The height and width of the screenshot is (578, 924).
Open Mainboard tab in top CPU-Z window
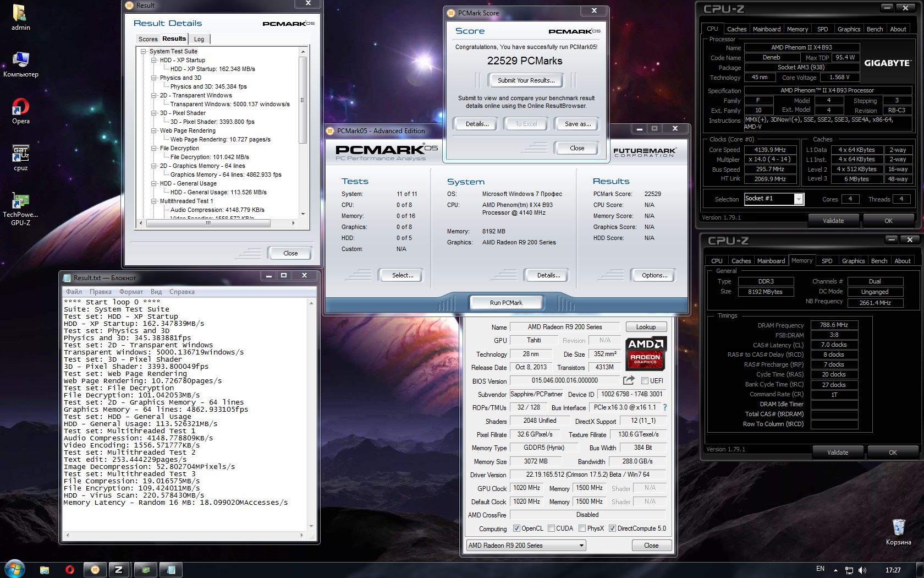[x=767, y=29]
